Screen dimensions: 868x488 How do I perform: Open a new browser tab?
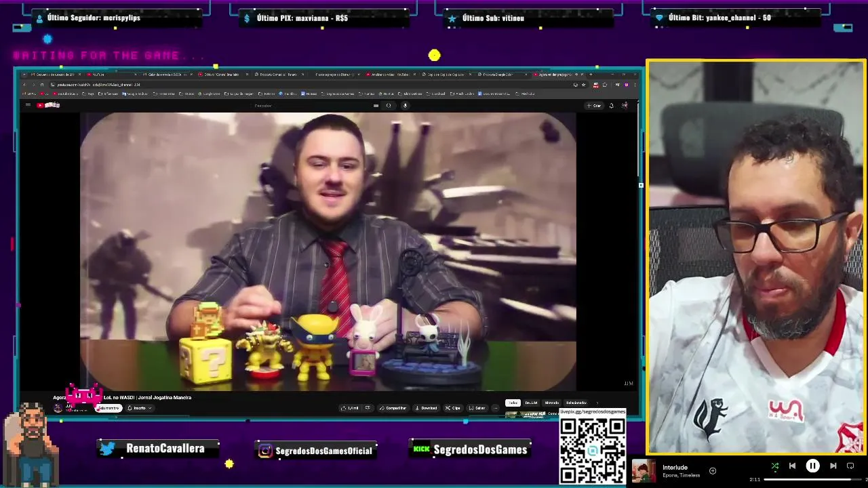591,75
